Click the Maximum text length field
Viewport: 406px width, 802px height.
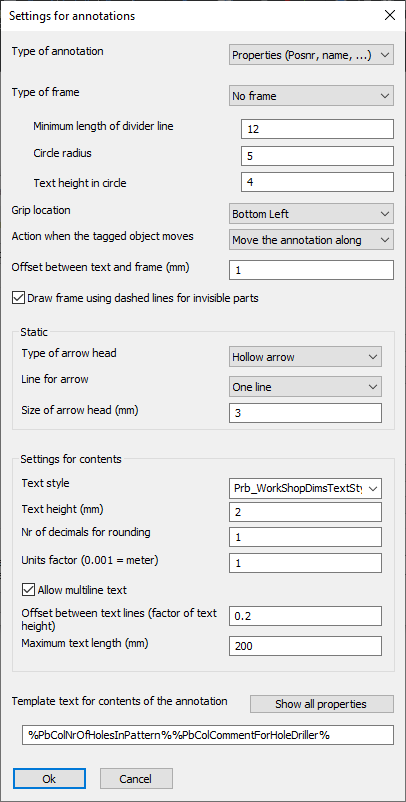(x=305, y=646)
